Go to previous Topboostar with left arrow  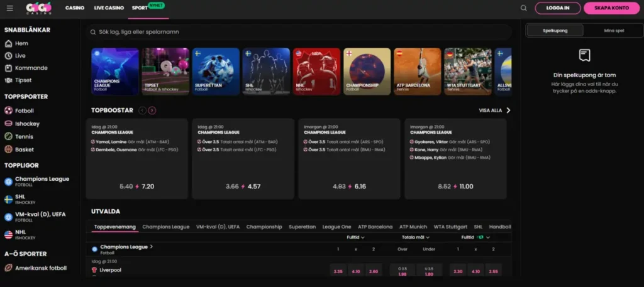(143, 111)
